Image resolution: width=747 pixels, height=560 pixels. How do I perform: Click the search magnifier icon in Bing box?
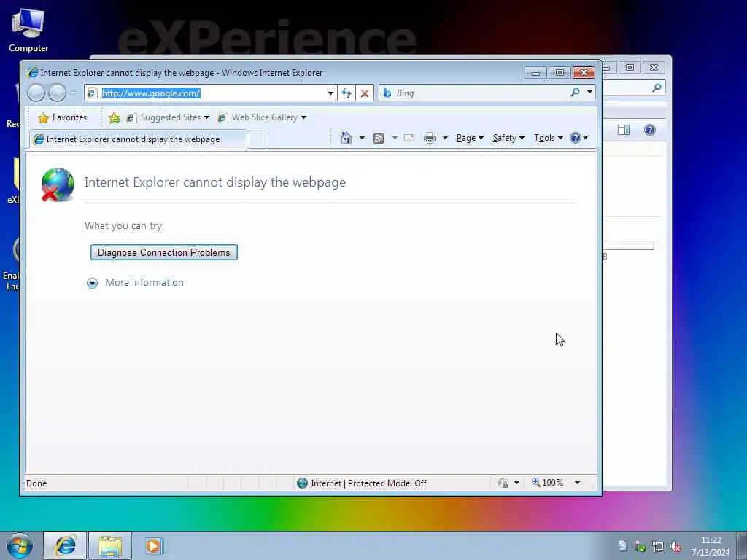575,93
